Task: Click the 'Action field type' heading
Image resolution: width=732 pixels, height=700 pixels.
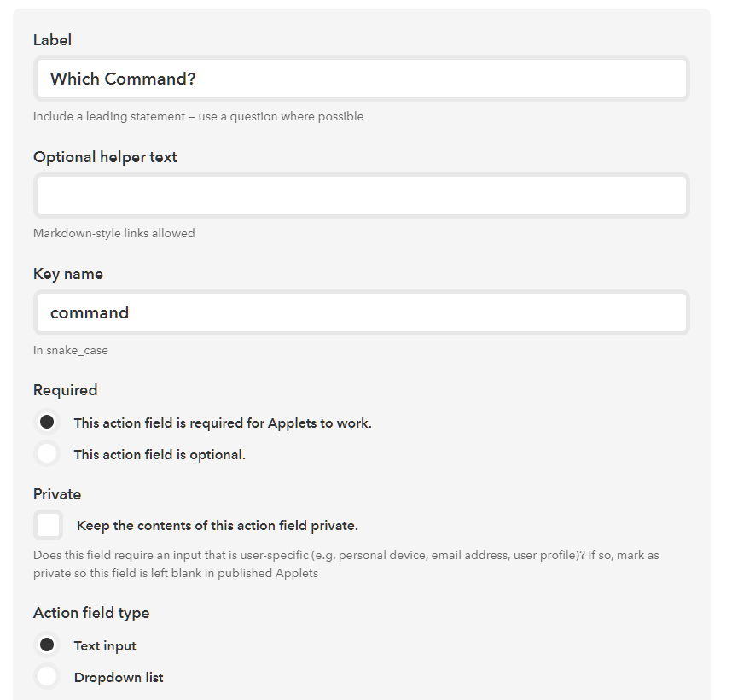Action: pyautogui.click(x=91, y=613)
